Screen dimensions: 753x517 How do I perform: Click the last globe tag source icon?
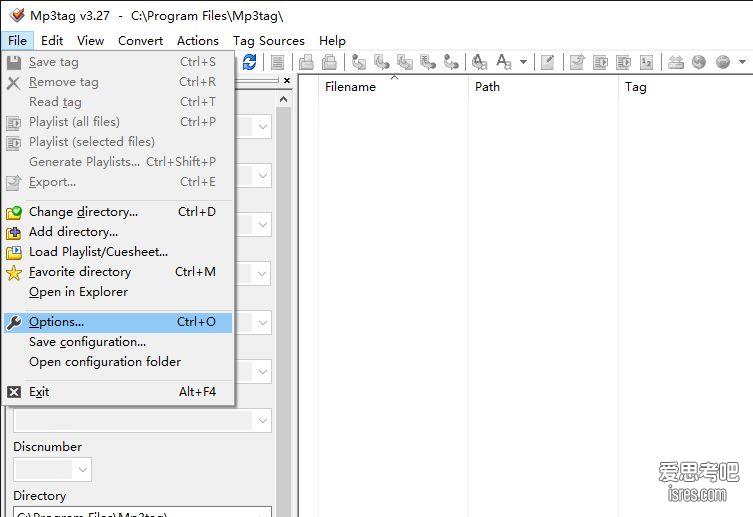723,62
